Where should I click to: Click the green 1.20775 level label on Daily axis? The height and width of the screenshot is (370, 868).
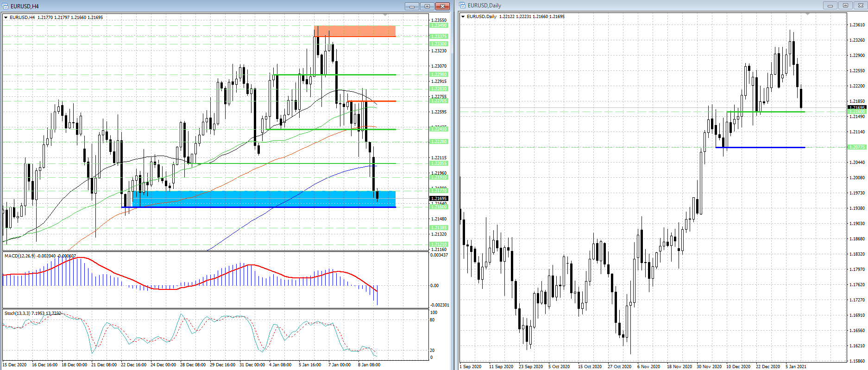(x=857, y=147)
